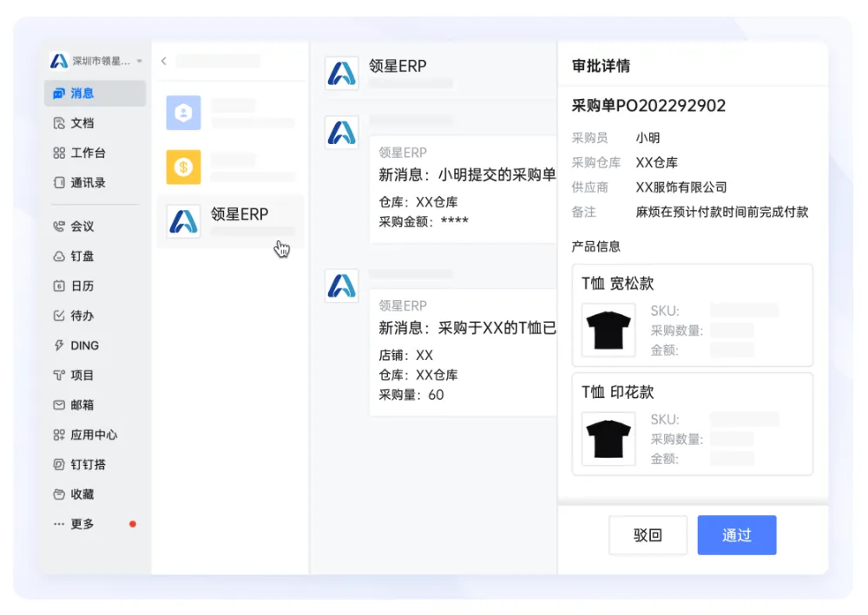868x615 pixels.
Task: Click the organization logo at top left
Action: [59, 60]
